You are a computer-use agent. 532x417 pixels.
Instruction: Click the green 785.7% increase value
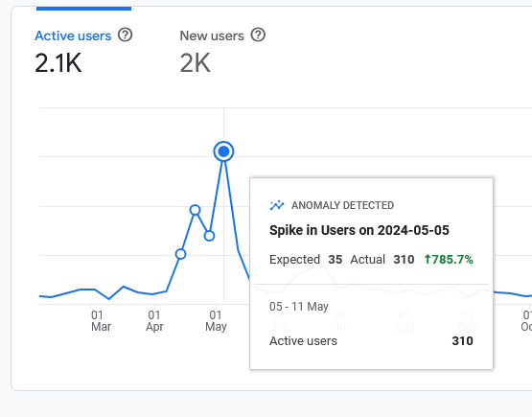pyautogui.click(x=449, y=260)
